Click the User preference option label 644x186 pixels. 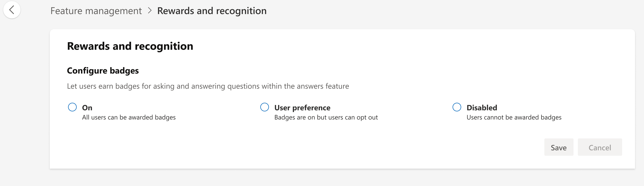pos(302,108)
